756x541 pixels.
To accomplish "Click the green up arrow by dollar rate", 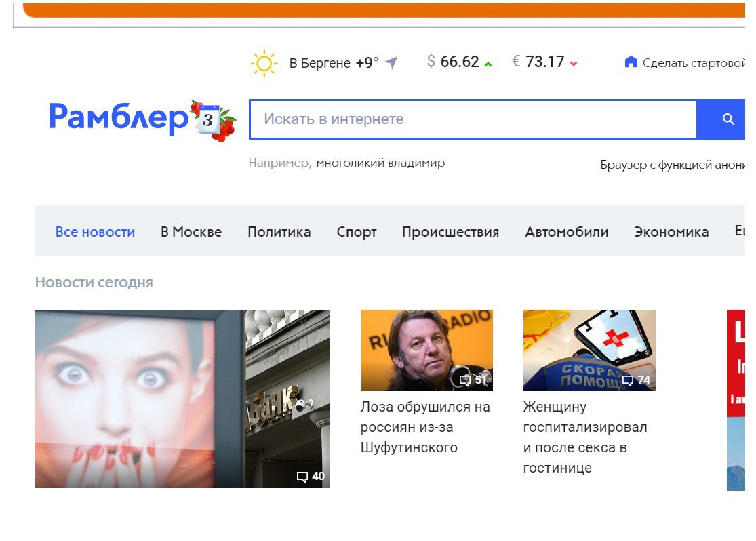I will coord(488,64).
